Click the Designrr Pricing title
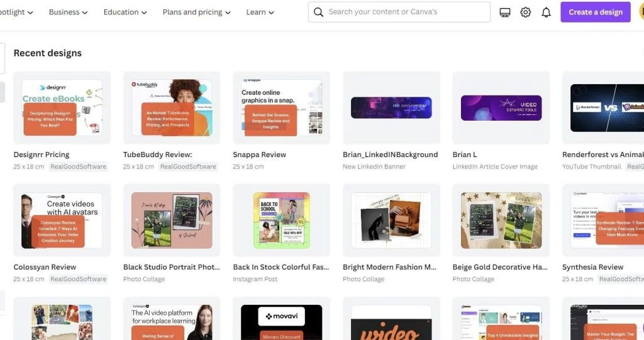The height and width of the screenshot is (340, 644). (42, 155)
